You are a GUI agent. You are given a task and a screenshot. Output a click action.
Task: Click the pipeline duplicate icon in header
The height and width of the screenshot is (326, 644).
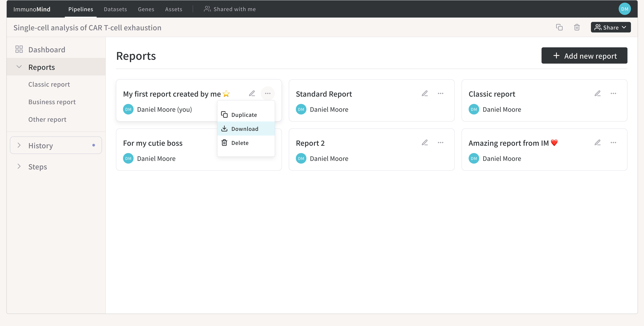[x=559, y=27]
